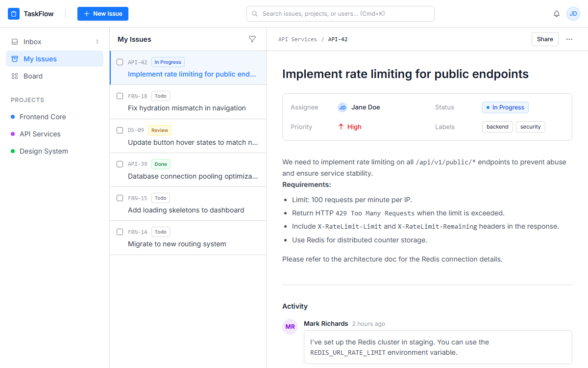The image size is (588, 368).
Task: Check the FRN-15 issue checkbox
Action: (x=120, y=198)
